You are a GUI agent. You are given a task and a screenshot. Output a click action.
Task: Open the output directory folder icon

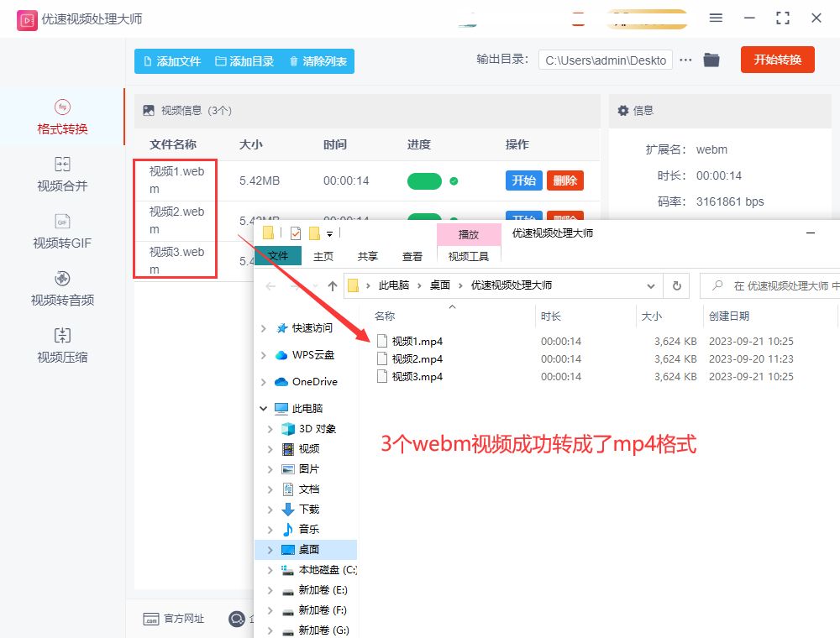pyautogui.click(x=711, y=60)
